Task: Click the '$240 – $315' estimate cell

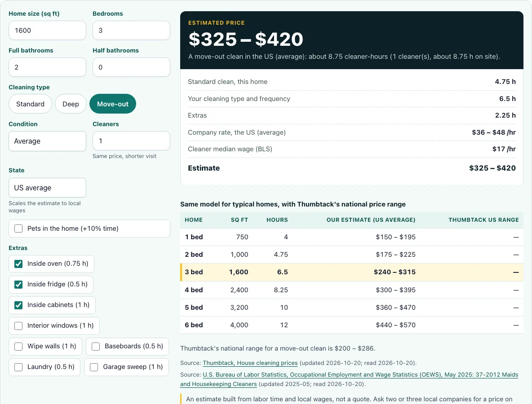Action: (x=395, y=272)
